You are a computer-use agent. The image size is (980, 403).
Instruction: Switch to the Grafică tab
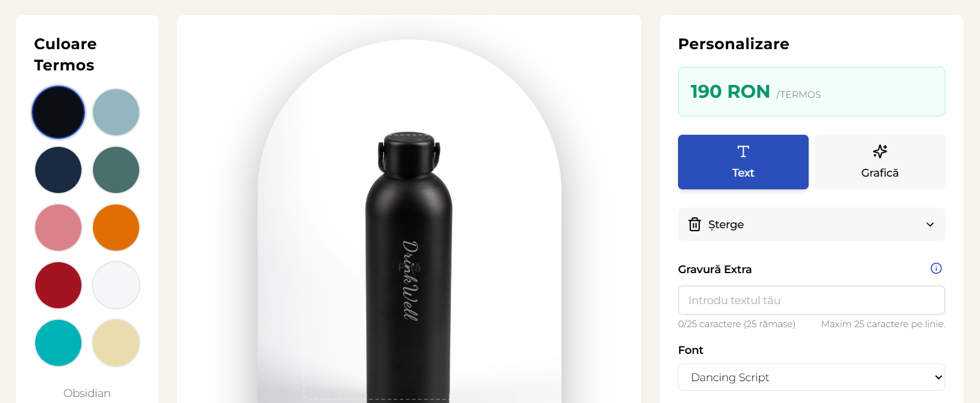[x=880, y=162]
